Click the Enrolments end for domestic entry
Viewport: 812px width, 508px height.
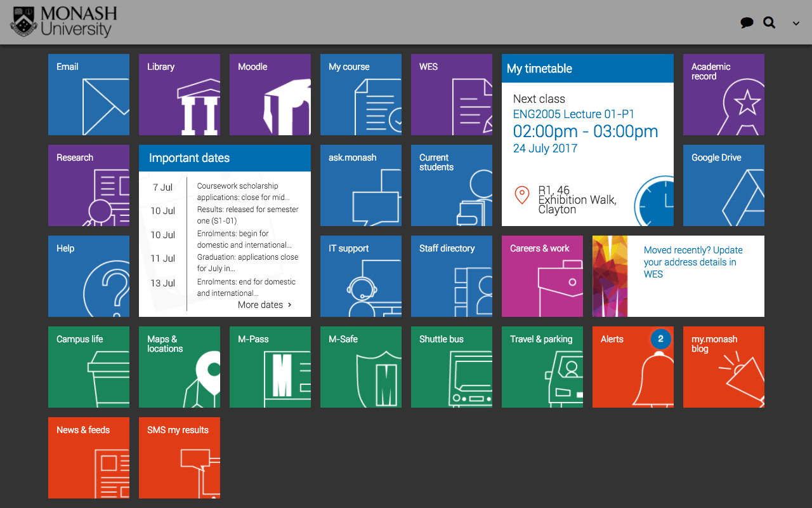coord(246,288)
